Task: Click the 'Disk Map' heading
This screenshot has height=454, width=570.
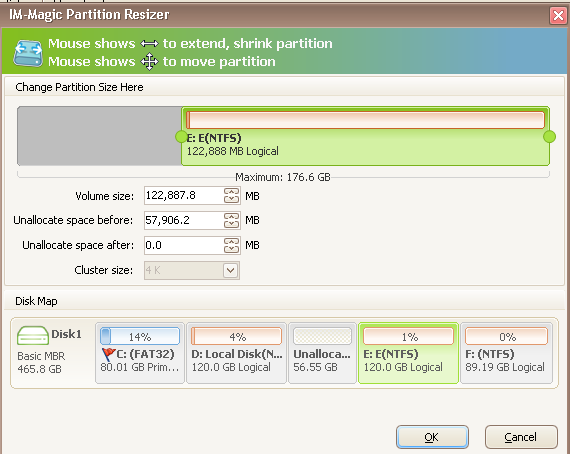Action: 36,301
